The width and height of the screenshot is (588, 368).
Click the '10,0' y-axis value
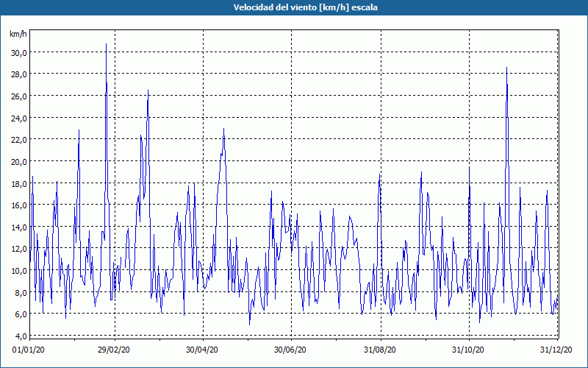pyautogui.click(x=19, y=271)
